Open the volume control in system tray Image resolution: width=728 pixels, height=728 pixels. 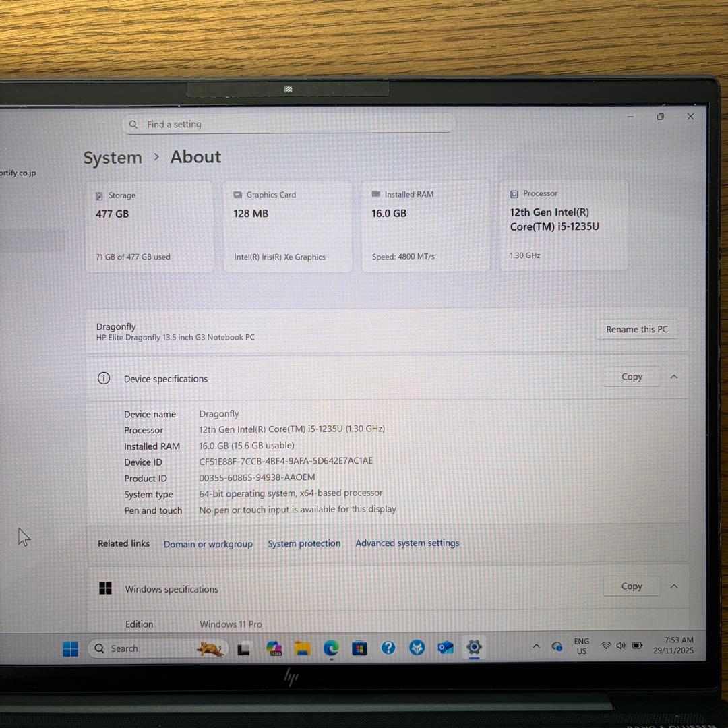pyautogui.click(x=620, y=645)
